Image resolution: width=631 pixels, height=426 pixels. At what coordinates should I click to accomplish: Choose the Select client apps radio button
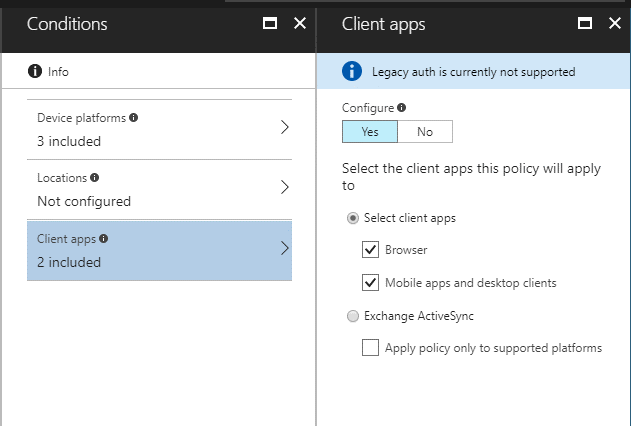351,217
